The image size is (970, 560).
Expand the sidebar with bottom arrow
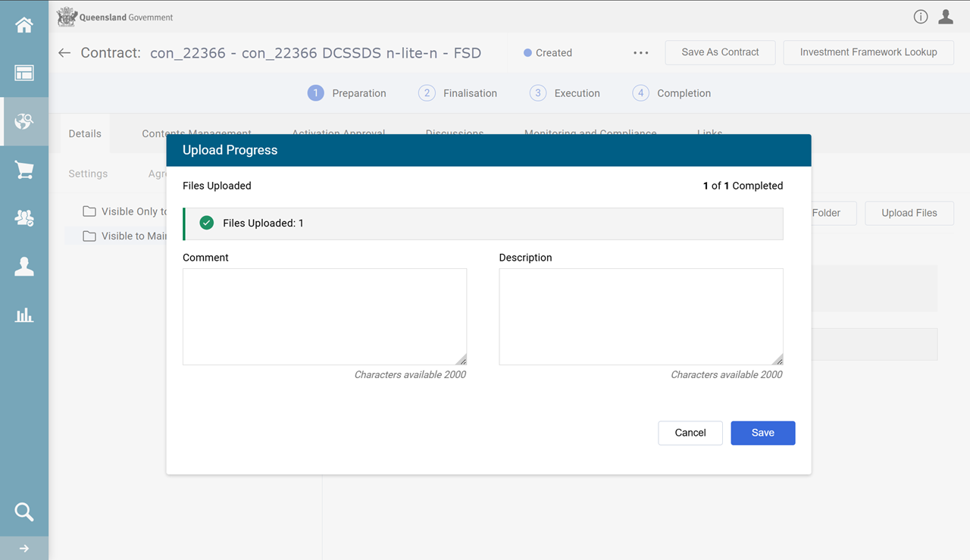pos(24,549)
